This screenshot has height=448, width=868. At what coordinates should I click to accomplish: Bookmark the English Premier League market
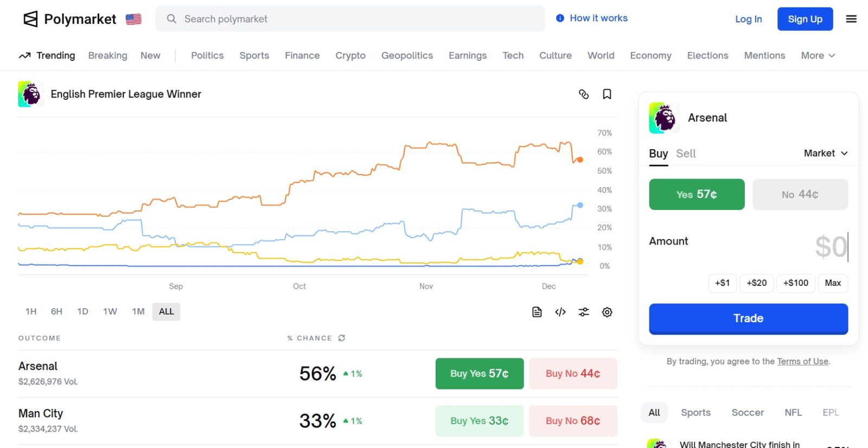tap(607, 94)
